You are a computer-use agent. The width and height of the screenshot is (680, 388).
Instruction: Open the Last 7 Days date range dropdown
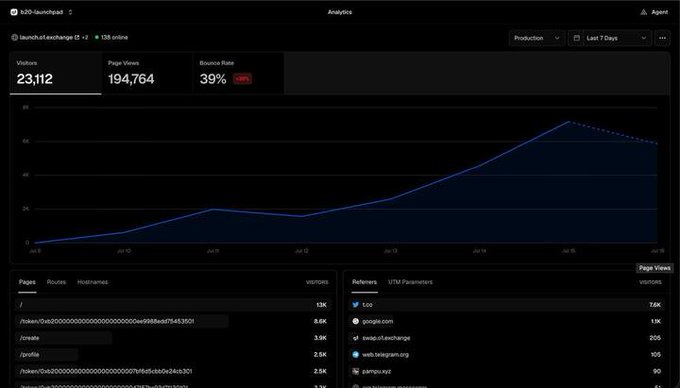point(609,38)
